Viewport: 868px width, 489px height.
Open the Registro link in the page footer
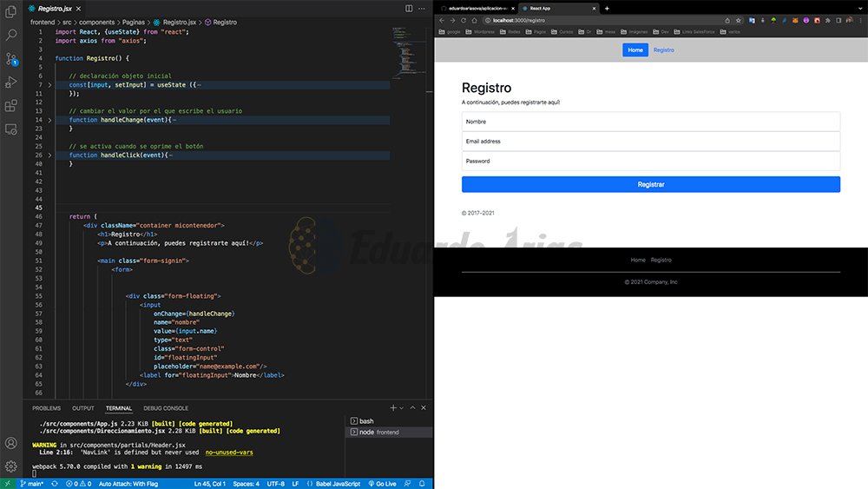click(x=661, y=260)
